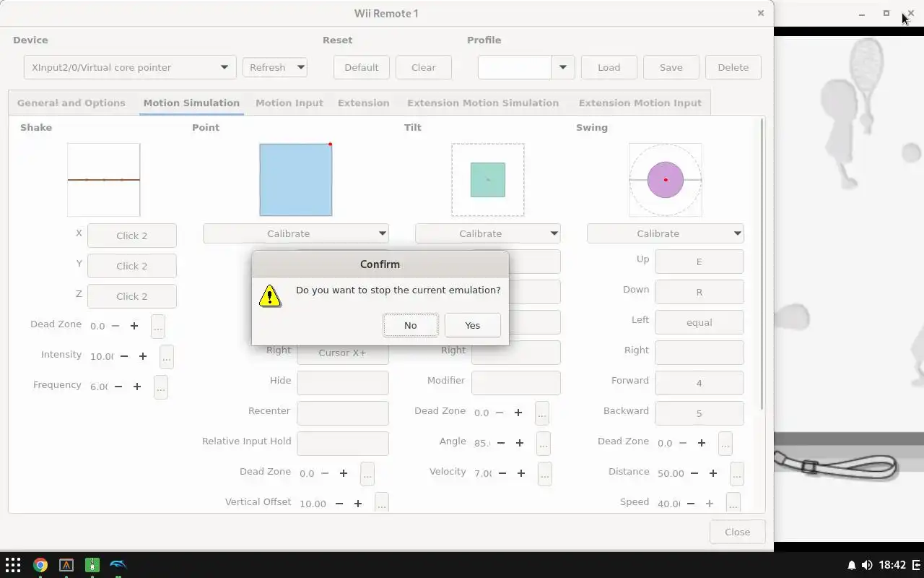Open the applications grid launcher
Viewport: 924px width, 578px height.
tap(13, 565)
